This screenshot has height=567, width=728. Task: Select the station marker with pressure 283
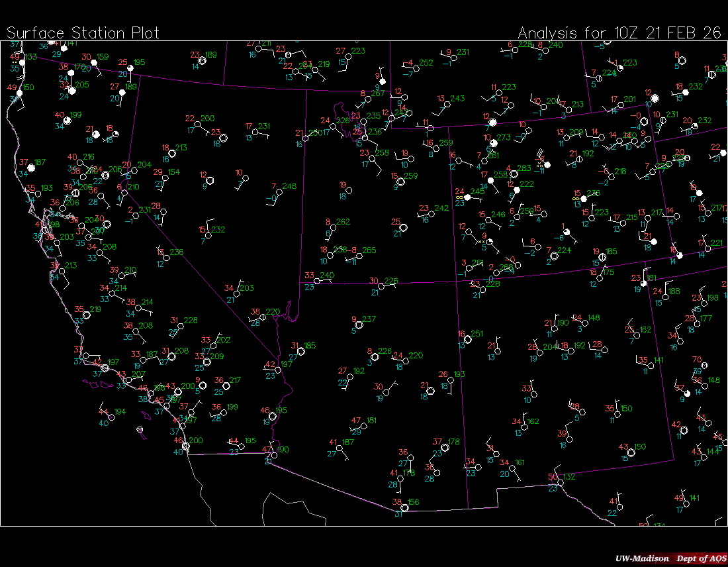tap(514, 174)
